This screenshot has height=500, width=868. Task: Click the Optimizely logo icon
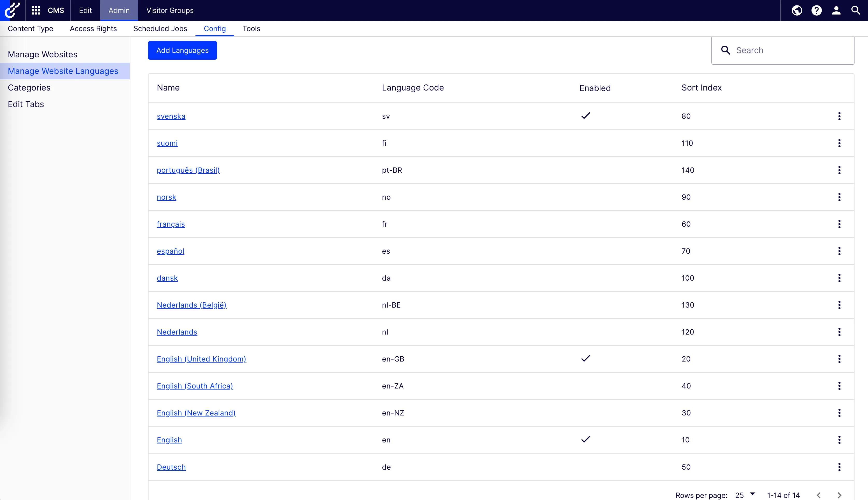pyautogui.click(x=12, y=10)
